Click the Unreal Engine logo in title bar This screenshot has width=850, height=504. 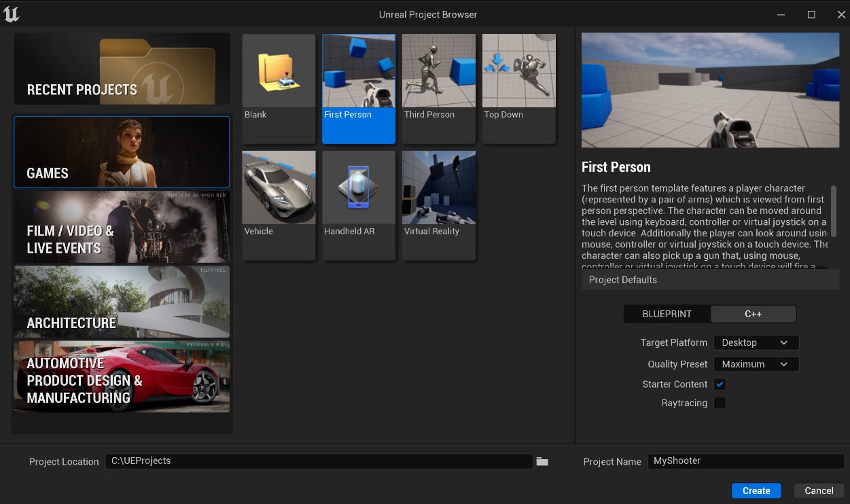point(12,14)
